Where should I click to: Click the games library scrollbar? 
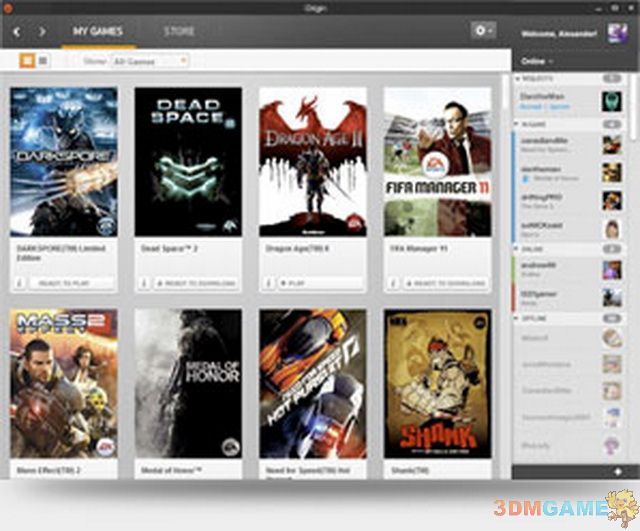tap(505, 92)
